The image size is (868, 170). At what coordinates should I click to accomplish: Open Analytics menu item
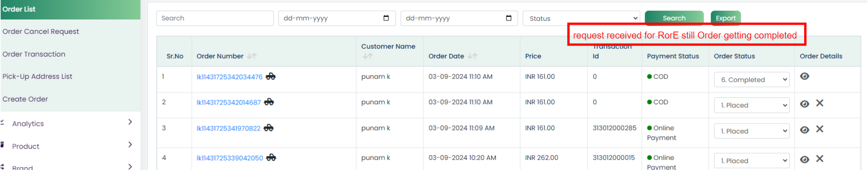[28, 124]
